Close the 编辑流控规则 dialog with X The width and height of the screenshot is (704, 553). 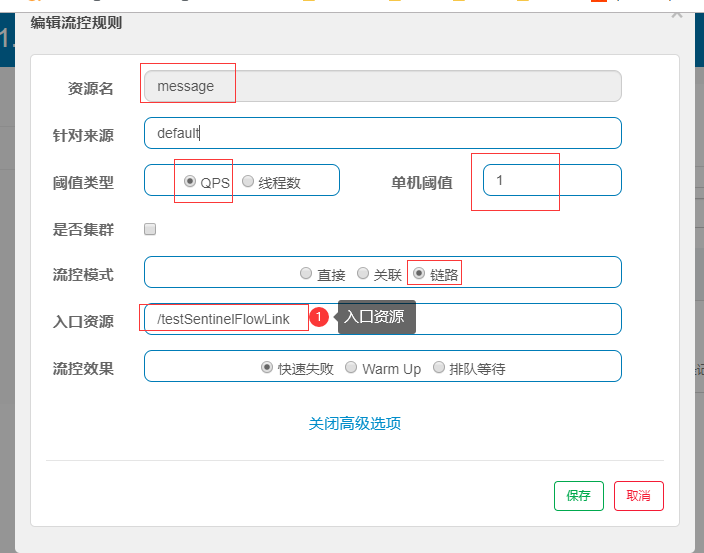pyautogui.click(x=677, y=14)
